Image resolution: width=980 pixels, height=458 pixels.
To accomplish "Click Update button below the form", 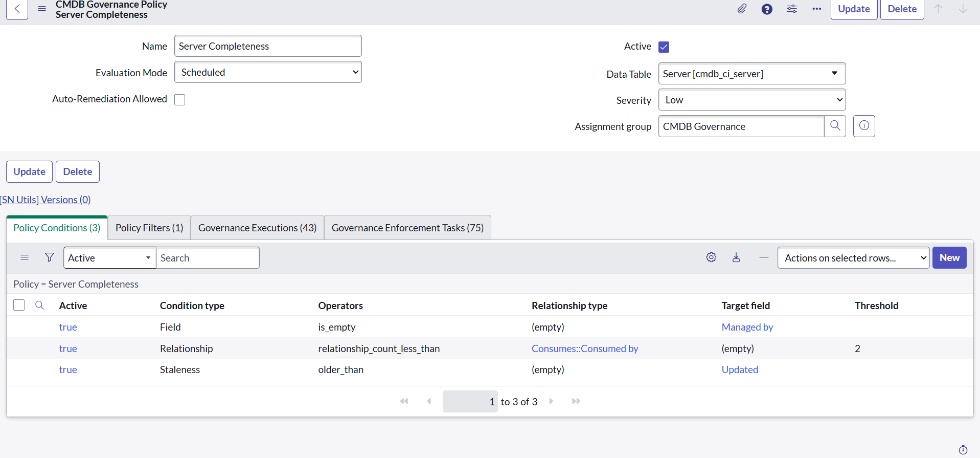I will point(29,171).
